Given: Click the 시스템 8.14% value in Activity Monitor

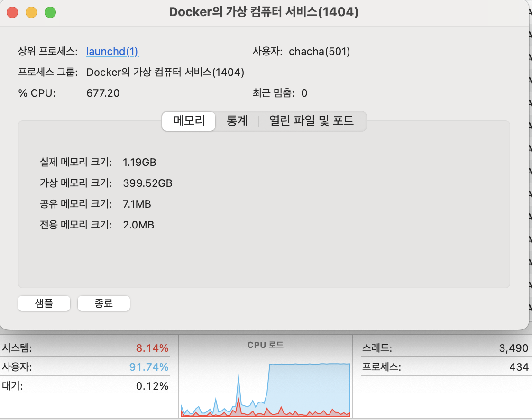Looking at the screenshot, I should (152, 348).
